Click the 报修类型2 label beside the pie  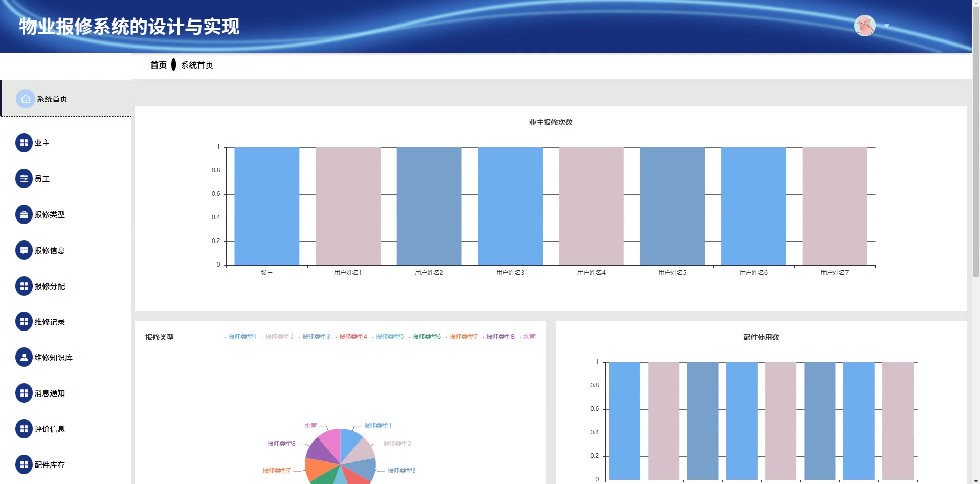397,444
